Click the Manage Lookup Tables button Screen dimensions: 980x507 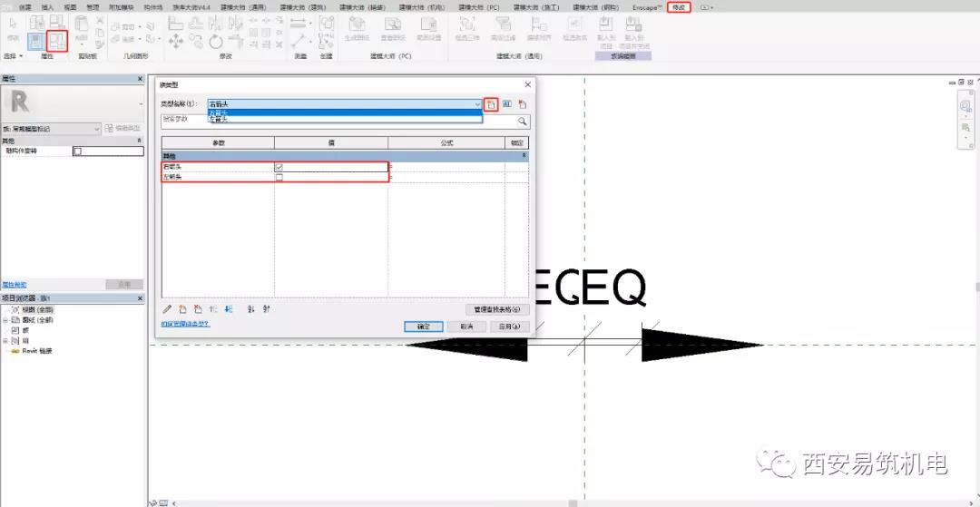[497, 309]
